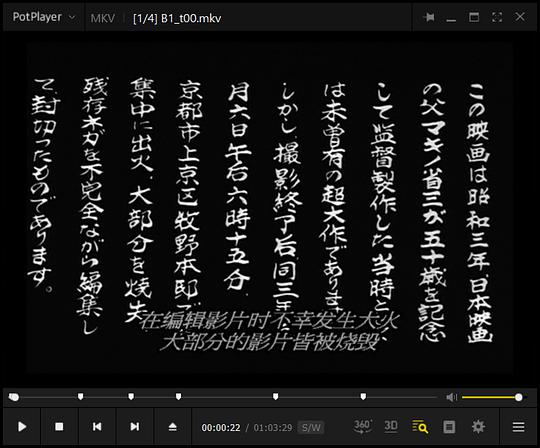Click the seek bar position handle
540x448 pixels.
14,397
